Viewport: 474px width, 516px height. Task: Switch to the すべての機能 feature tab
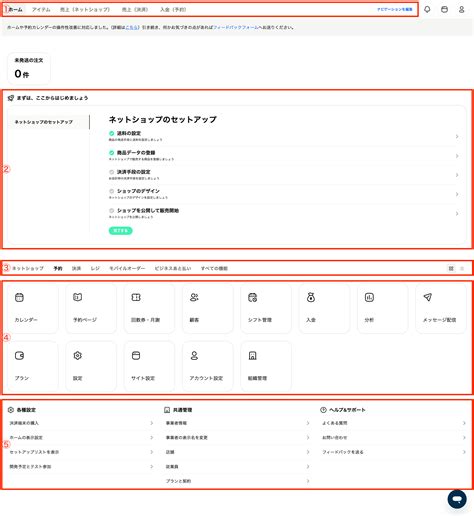tap(214, 268)
